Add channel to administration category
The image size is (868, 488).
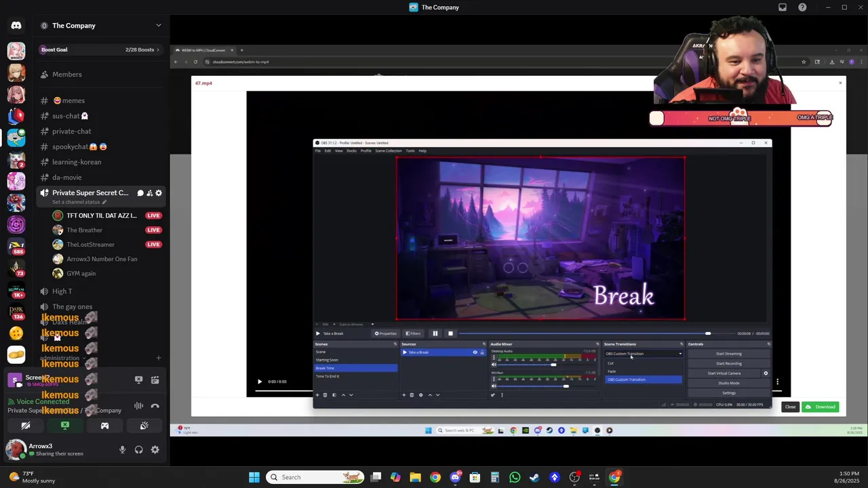click(159, 358)
